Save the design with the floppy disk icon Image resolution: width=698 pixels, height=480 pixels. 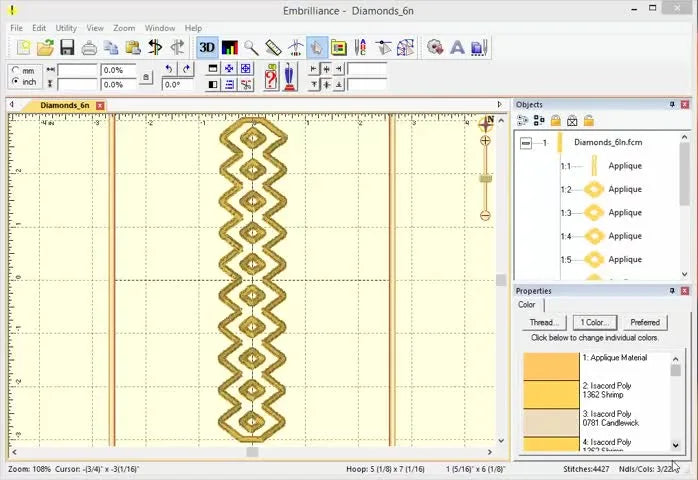(x=67, y=47)
